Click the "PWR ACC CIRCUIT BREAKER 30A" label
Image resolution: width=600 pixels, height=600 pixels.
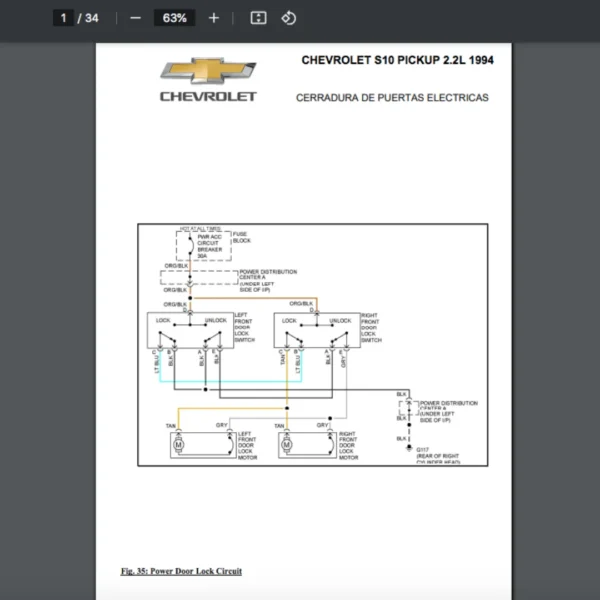click(209, 246)
